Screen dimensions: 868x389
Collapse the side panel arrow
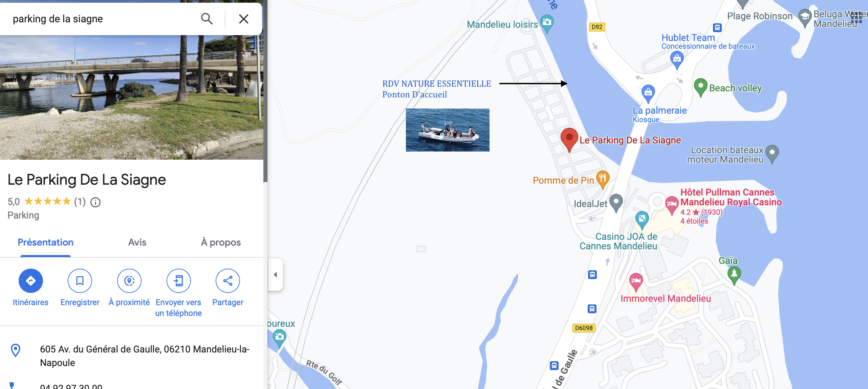pyautogui.click(x=275, y=275)
